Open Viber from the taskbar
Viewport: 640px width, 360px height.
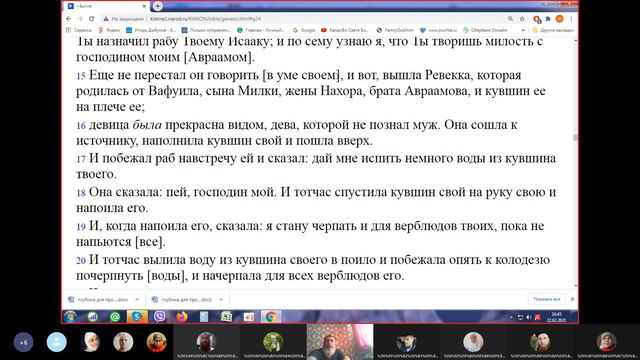[160, 317]
